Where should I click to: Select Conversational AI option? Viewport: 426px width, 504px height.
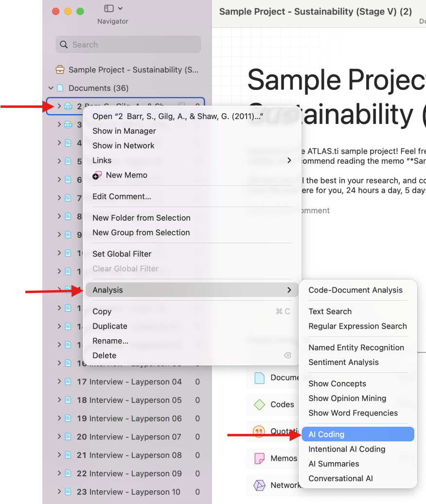[340, 478]
